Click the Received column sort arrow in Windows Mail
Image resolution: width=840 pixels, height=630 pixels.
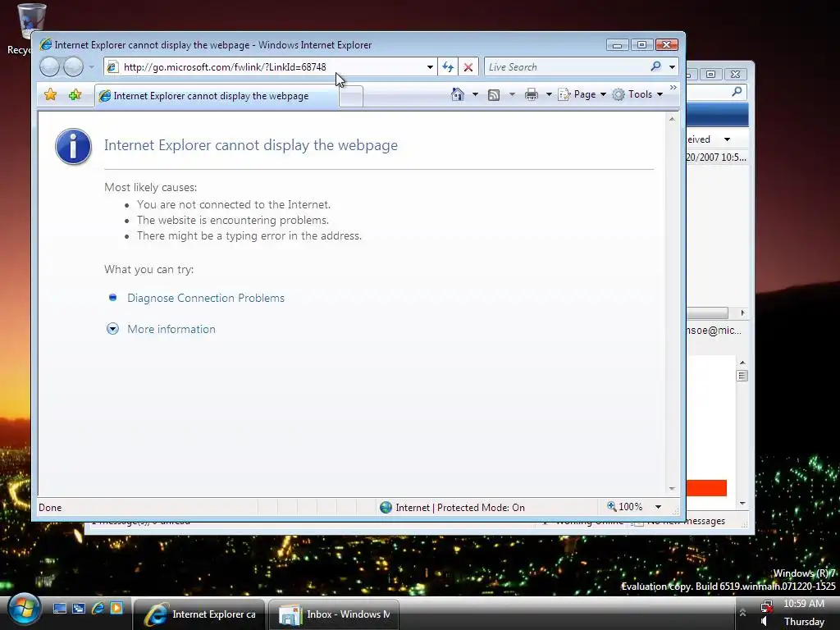pyautogui.click(x=727, y=139)
